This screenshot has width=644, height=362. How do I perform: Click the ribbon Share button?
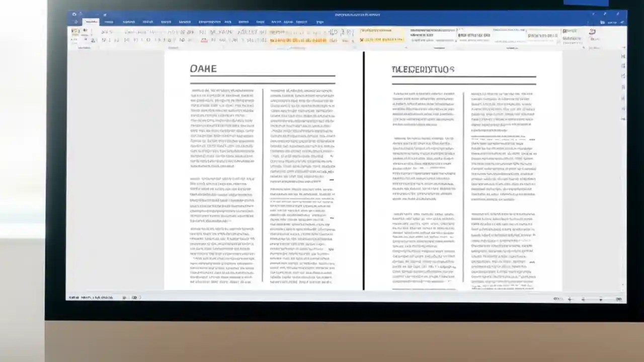(x=613, y=23)
